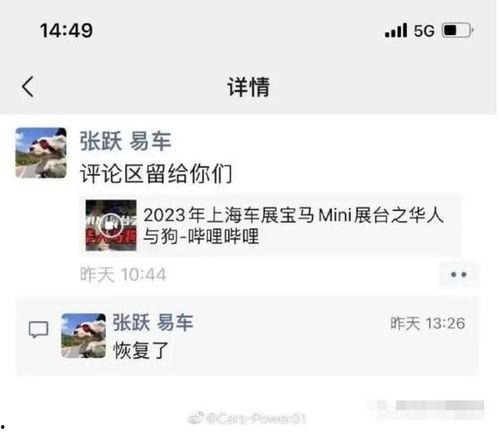Tap the comment timestamp 昨天 13:26
This screenshot has height=433, width=500.
(428, 323)
